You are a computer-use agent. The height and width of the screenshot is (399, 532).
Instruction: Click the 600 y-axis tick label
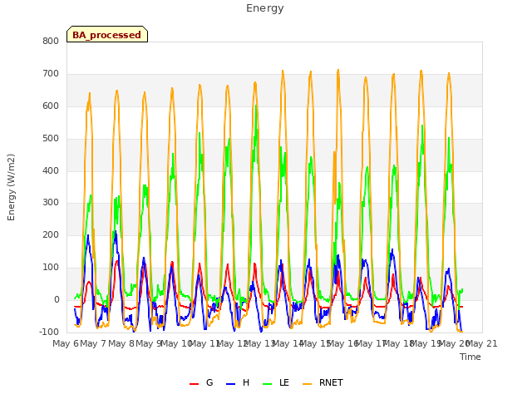coord(51,106)
